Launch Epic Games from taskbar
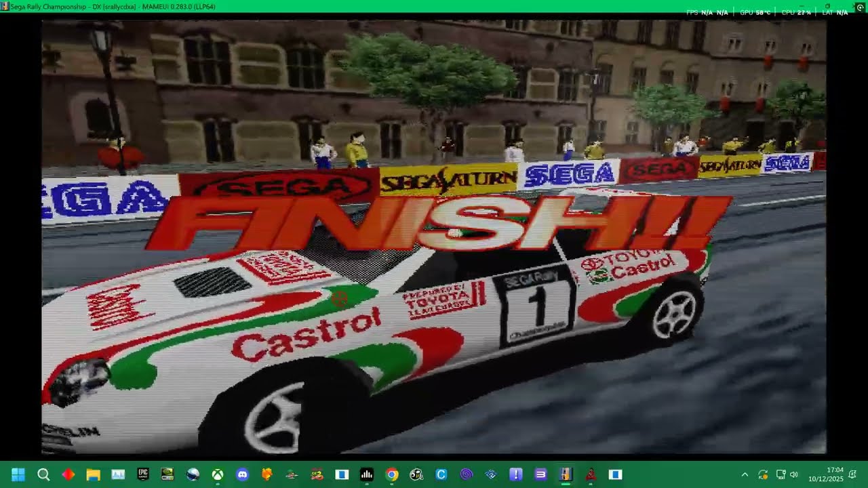 pyautogui.click(x=143, y=474)
